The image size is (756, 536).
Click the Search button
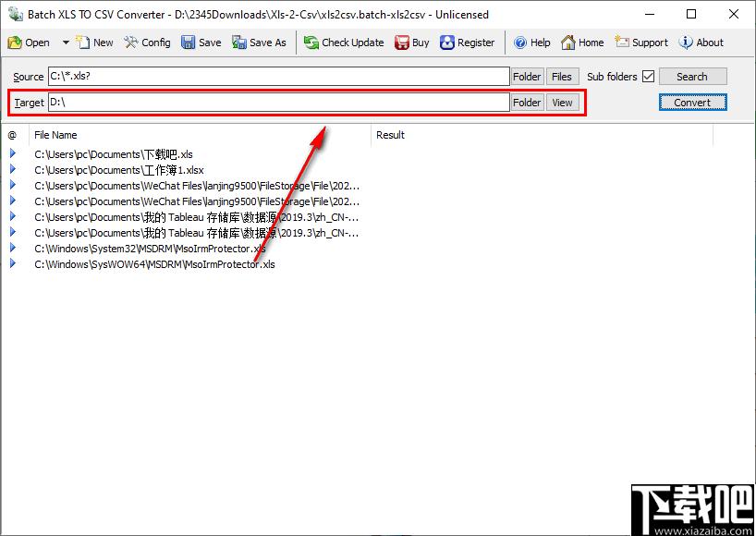coord(692,76)
